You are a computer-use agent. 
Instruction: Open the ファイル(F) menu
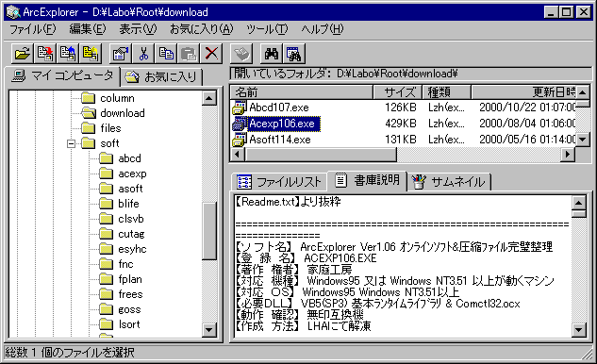[x=32, y=29]
